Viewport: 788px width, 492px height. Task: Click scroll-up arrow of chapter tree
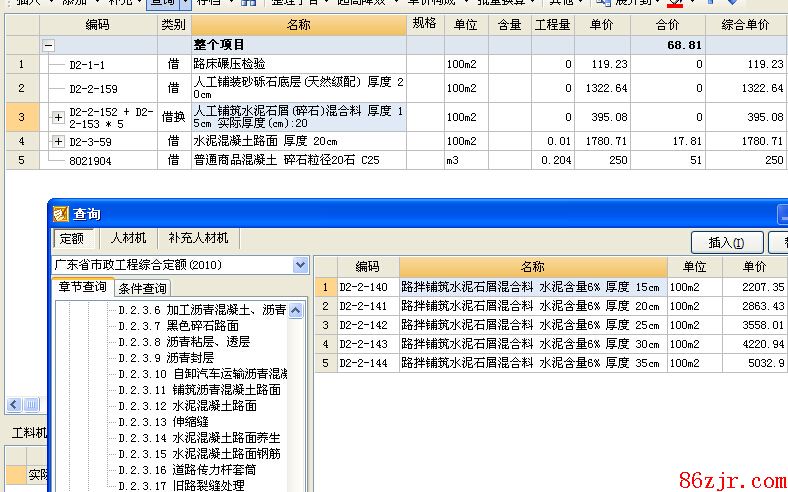click(297, 311)
